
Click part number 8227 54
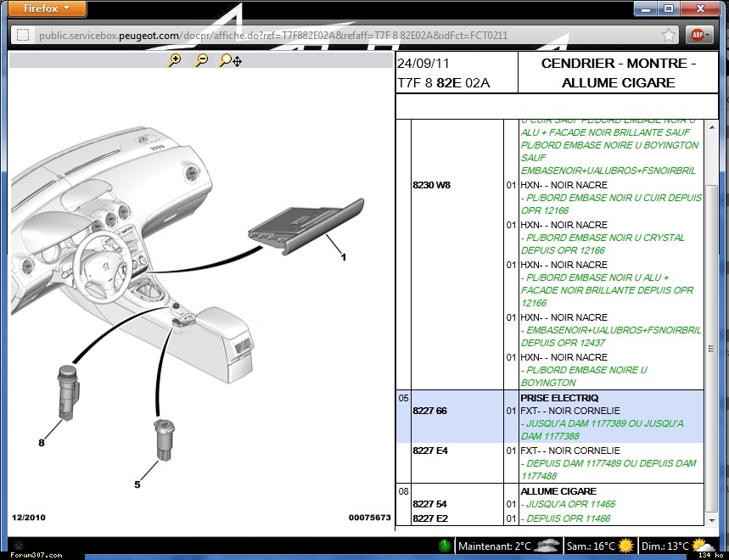429,504
